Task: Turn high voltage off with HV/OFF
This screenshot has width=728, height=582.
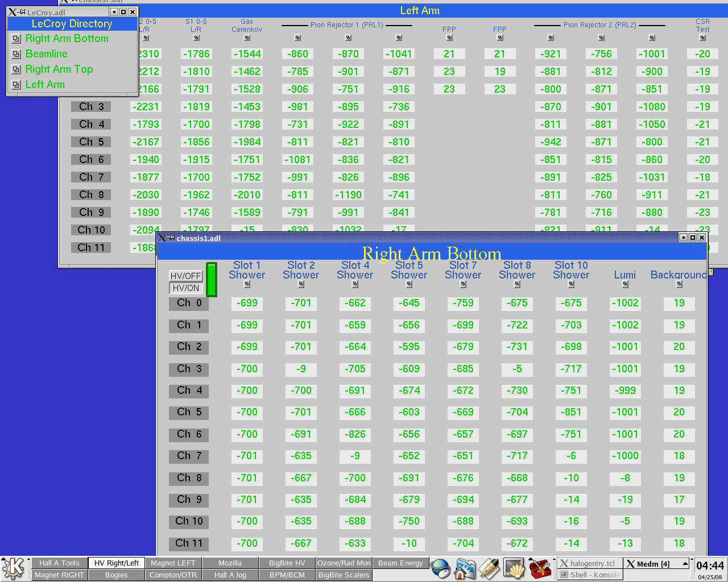Action: pyautogui.click(x=186, y=276)
